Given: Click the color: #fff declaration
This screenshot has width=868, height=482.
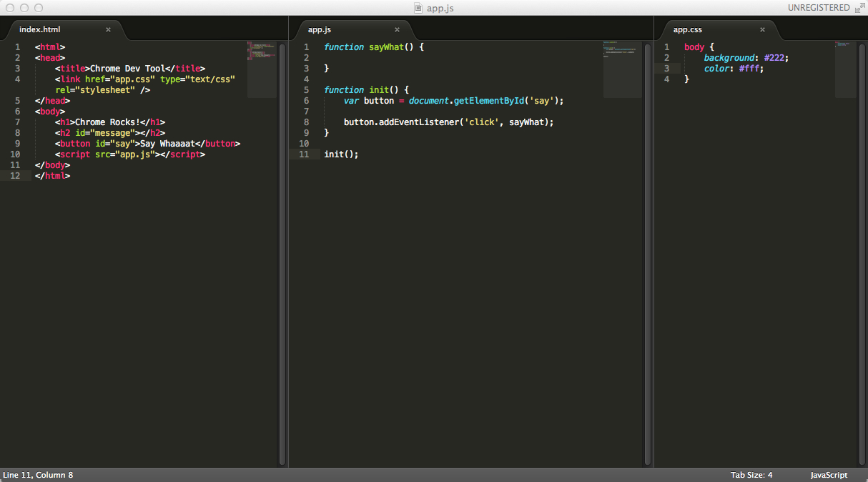Looking at the screenshot, I should [x=734, y=69].
